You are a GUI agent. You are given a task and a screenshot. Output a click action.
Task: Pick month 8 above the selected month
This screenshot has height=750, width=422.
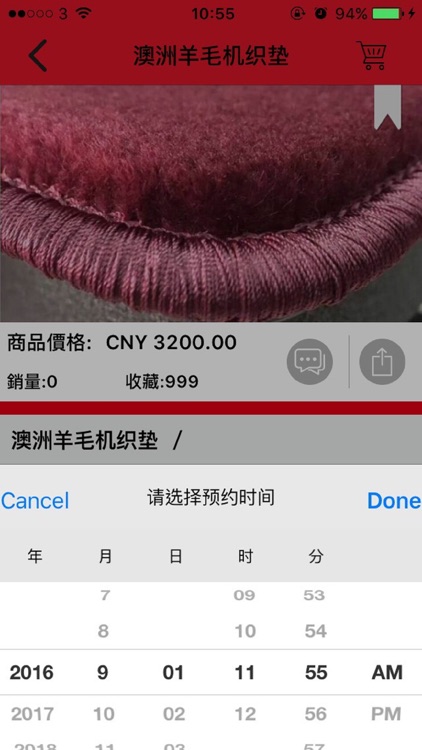coord(103,631)
